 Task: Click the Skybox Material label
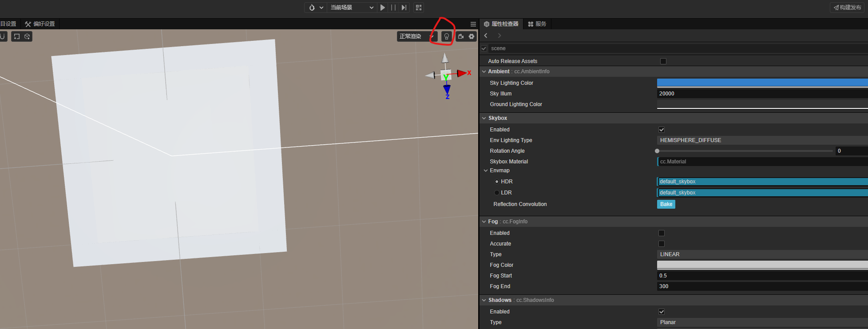pos(509,162)
